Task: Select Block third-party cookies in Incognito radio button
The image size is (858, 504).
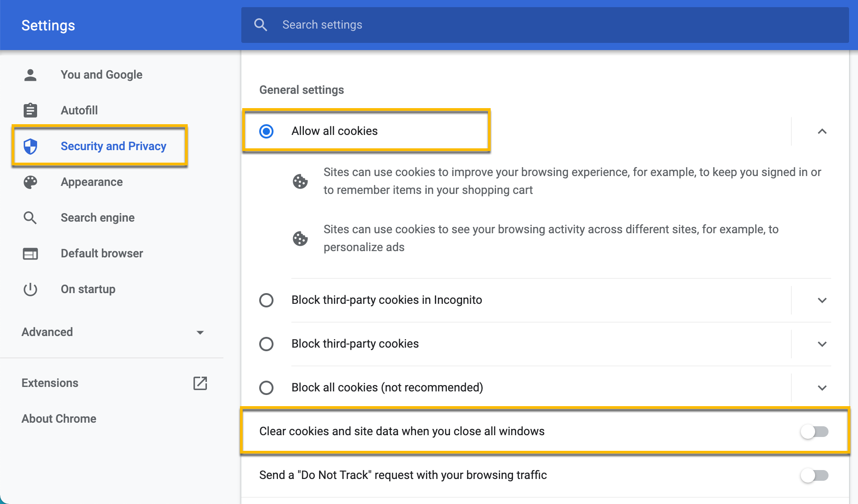Action: coord(266,300)
